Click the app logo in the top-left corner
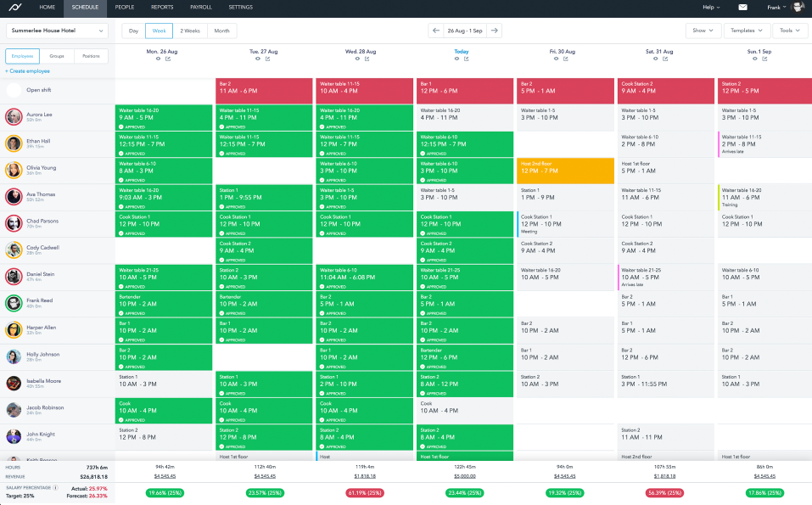 14,7
